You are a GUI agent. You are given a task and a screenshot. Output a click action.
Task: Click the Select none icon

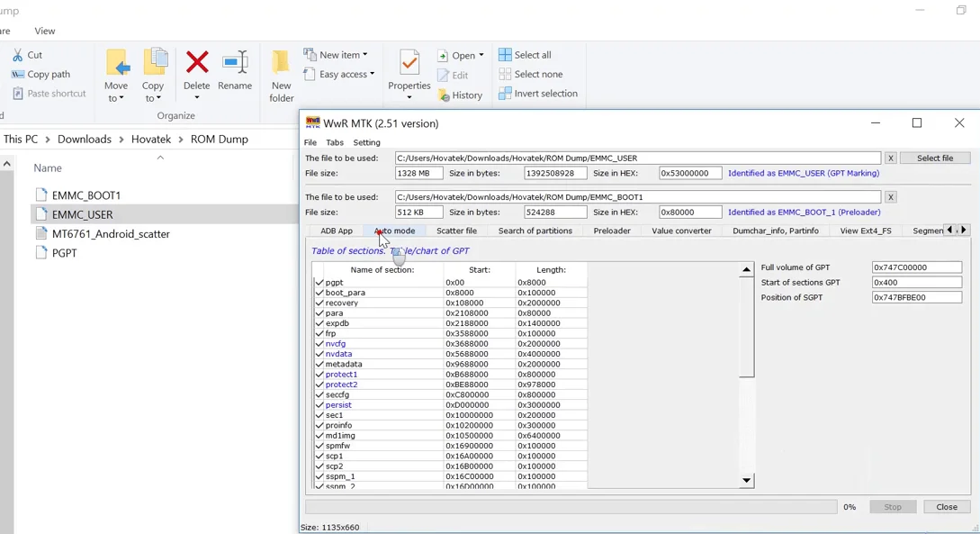point(505,75)
